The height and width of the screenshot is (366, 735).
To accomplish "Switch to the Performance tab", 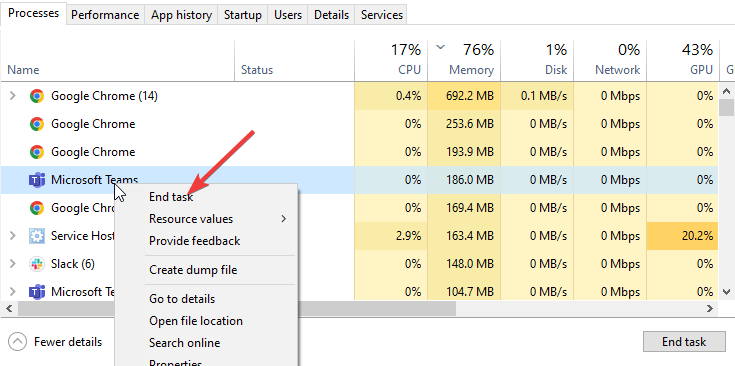I will 105,15.
